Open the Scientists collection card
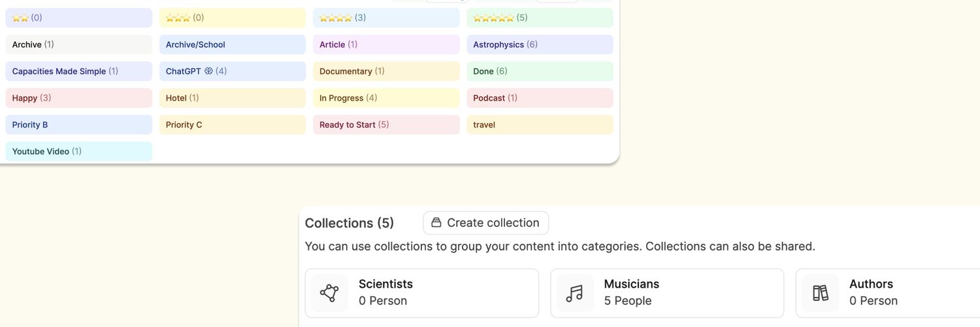 421,293
